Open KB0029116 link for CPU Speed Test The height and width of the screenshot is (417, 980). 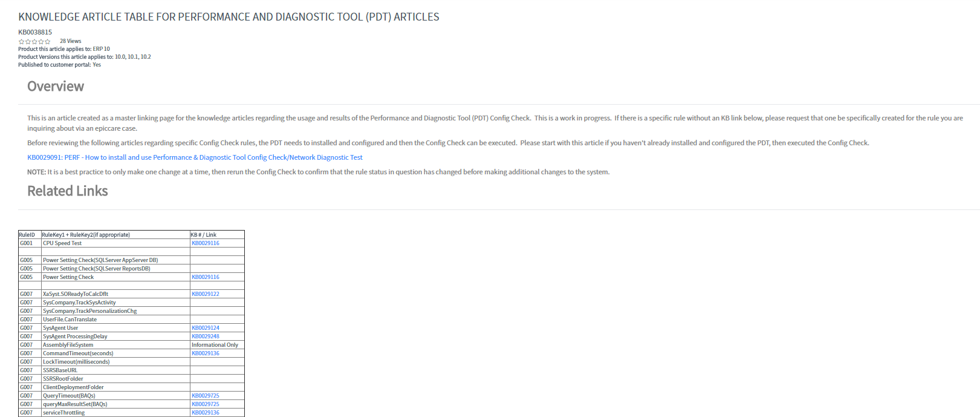[206, 243]
